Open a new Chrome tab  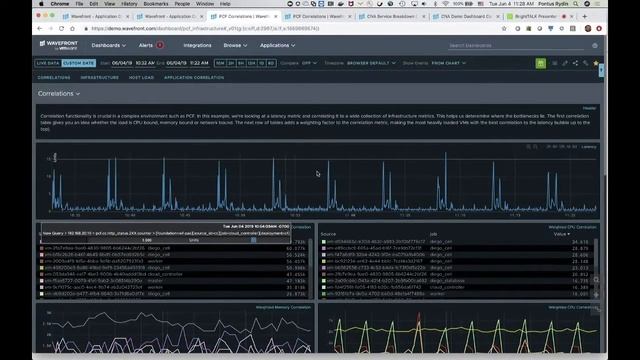(x=584, y=16)
